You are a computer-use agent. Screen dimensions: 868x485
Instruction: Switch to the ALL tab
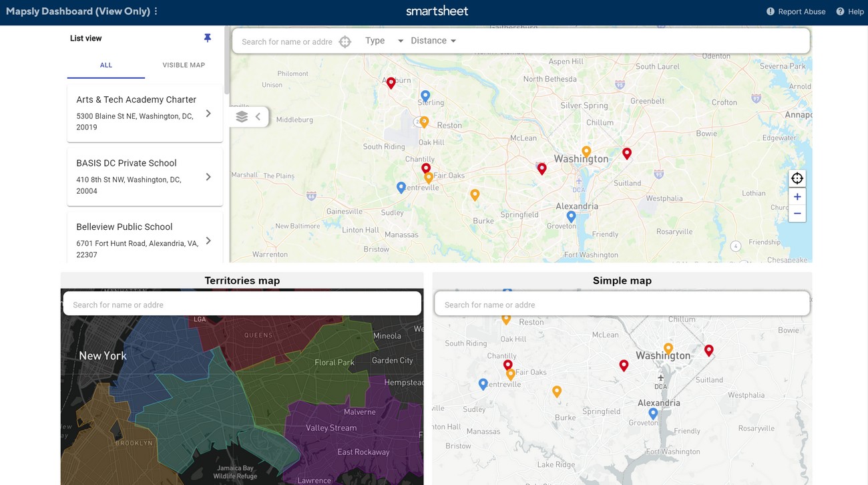106,65
